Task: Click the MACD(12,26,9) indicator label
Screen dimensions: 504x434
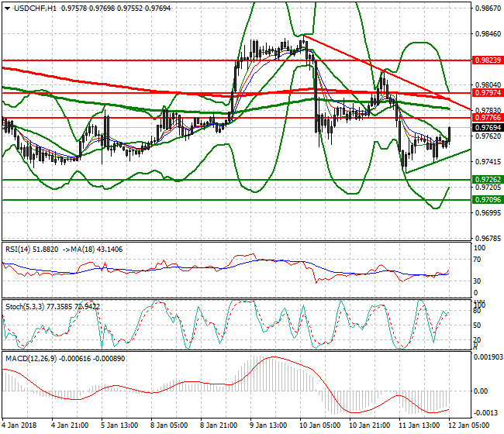Action: 65,359
